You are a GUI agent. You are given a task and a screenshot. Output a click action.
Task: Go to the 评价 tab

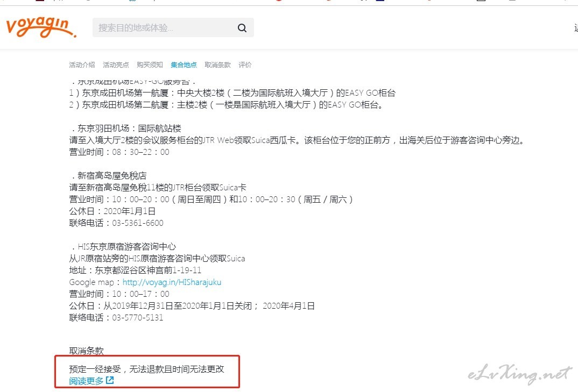point(245,65)
